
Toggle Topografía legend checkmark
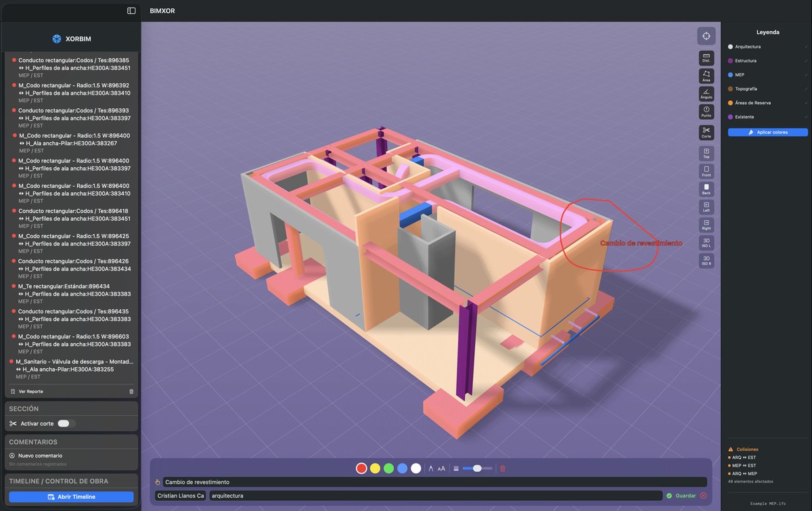pyautogui.click(x=806, y=89)
